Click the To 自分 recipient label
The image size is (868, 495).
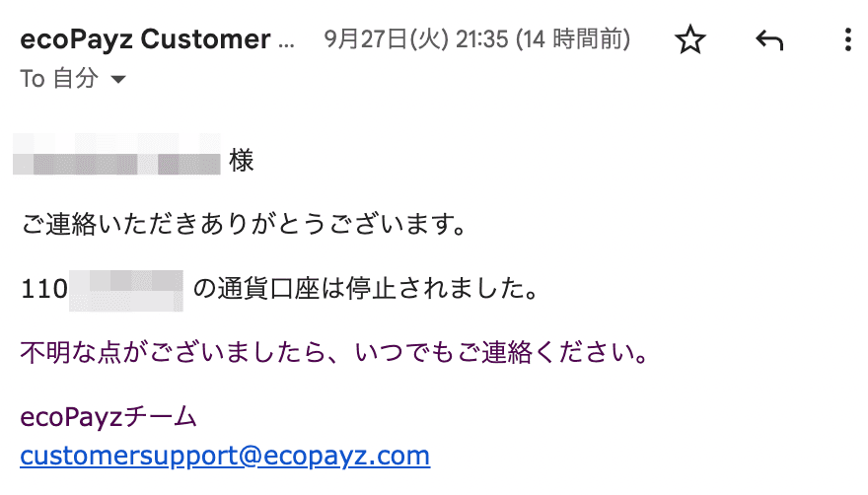[59, 78]
